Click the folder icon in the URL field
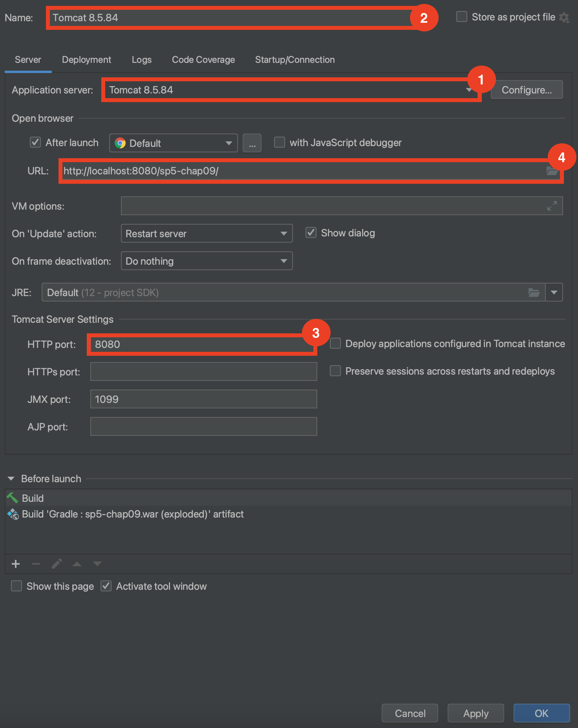The width and height of the screenshot is (578, 728). 552,171
